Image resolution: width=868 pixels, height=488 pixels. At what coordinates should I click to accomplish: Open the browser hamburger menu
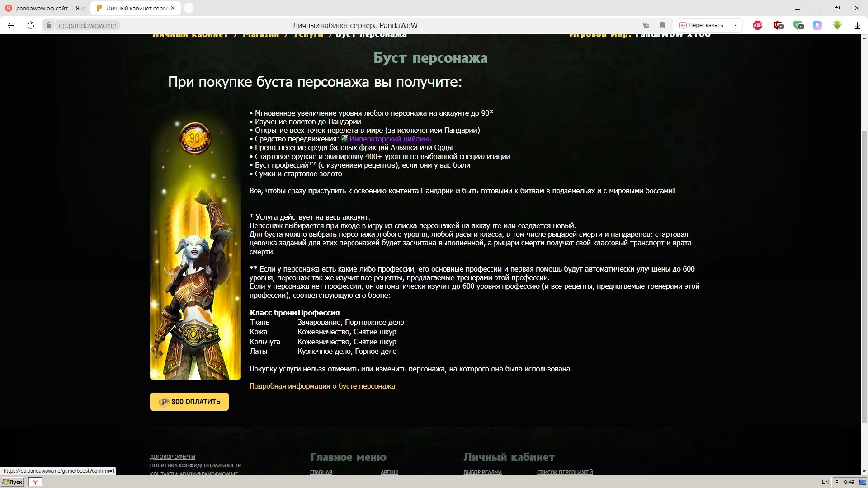(797, 8)
